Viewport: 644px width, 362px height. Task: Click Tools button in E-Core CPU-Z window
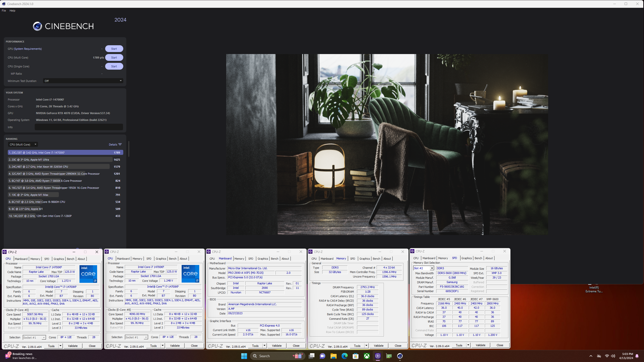pos(153,346)
